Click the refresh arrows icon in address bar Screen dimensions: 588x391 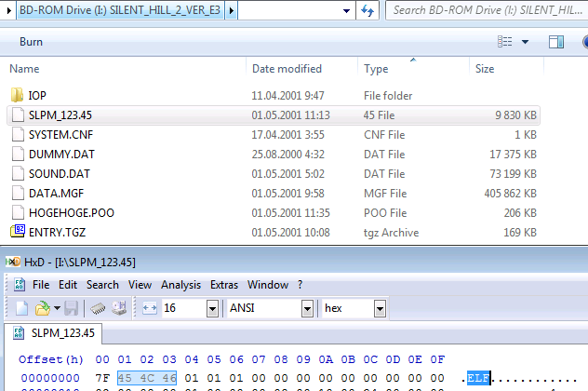[x=367, y=10]
